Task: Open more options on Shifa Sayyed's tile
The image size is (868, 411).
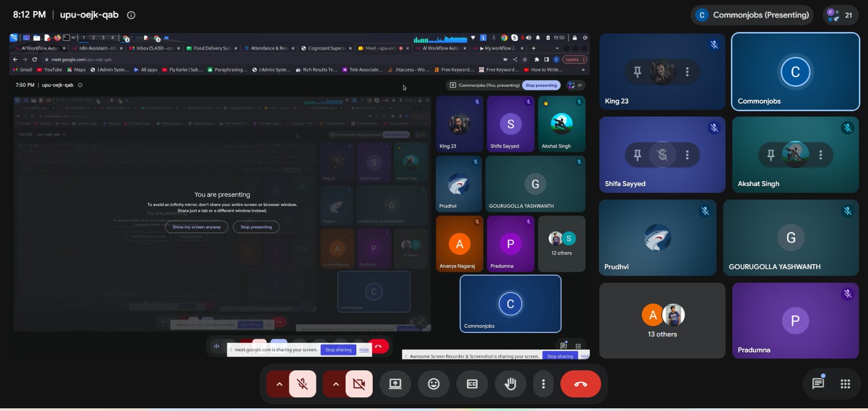Action: point(687,155)
